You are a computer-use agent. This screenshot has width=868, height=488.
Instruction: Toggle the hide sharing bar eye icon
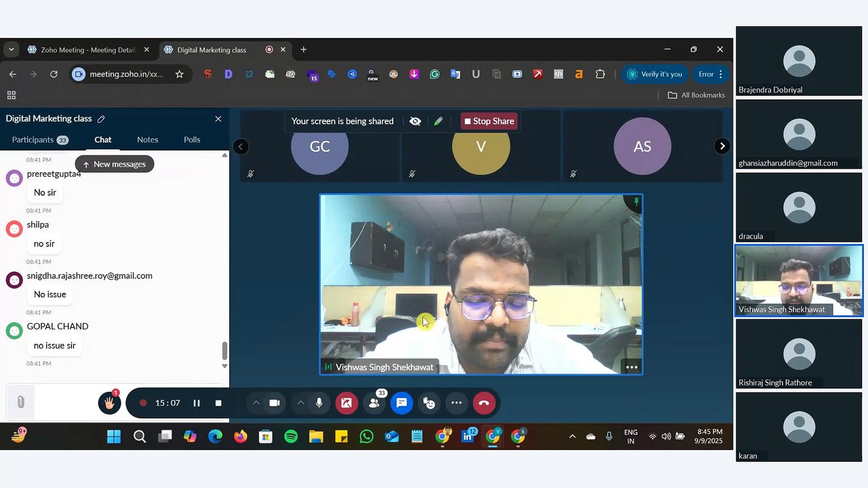tap(415, 121)
